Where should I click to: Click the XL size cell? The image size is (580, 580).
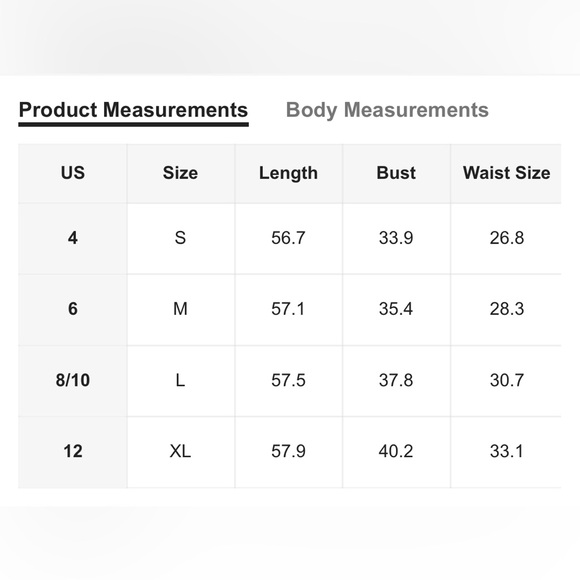point(180,451)
